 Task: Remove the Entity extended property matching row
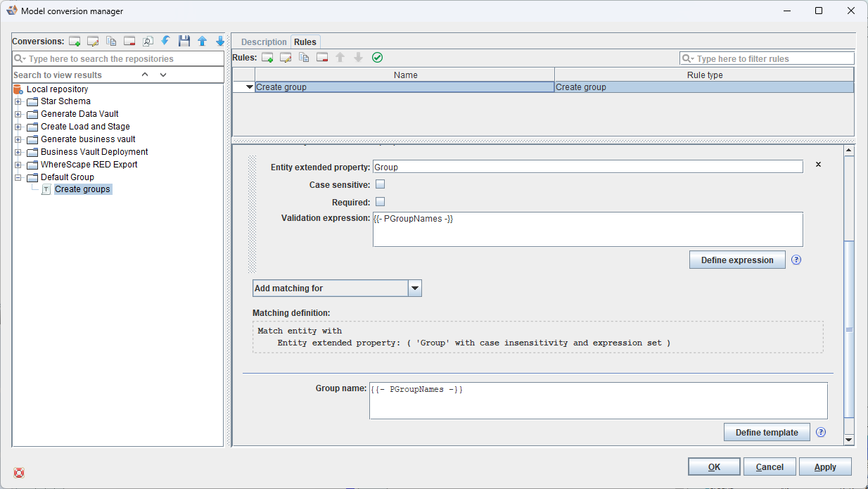coord(818,165)
